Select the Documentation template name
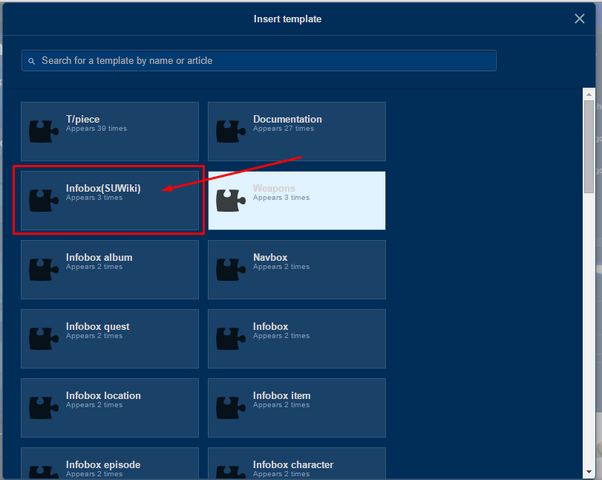Image resolution: width=602 pixels, height=480 pixels. pyautogui.click(x=288, y=119)
